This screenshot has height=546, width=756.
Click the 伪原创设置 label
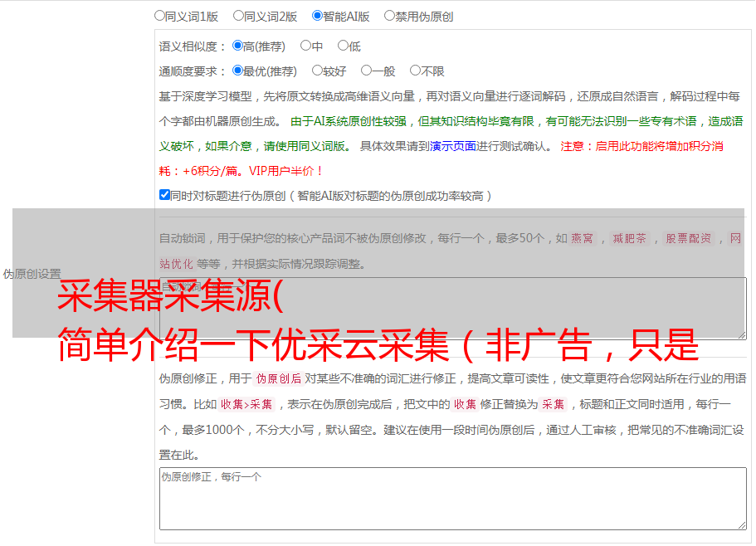[32, 274]
